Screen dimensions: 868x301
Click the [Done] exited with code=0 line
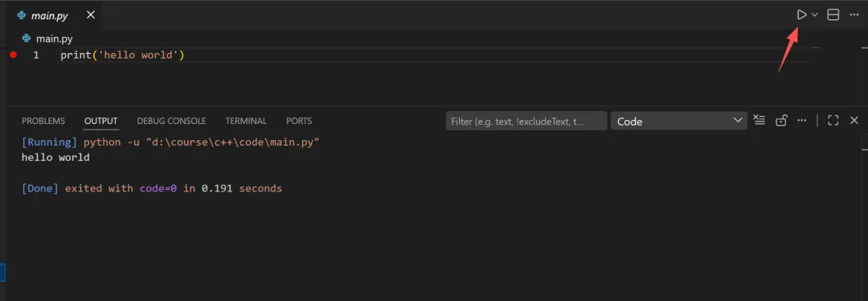pos(152,188)
